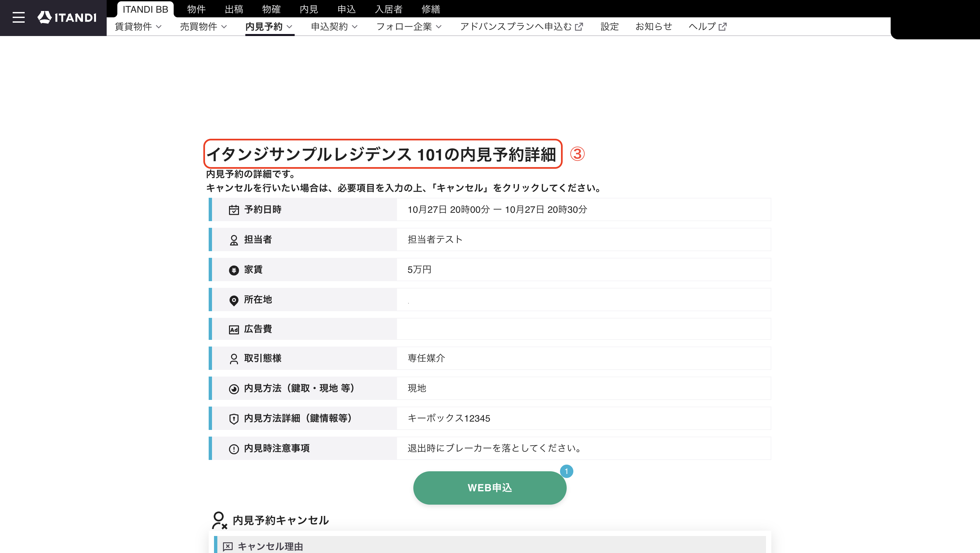
Task: Open the お知らせ menu item
Action: [x=654, y=27]
